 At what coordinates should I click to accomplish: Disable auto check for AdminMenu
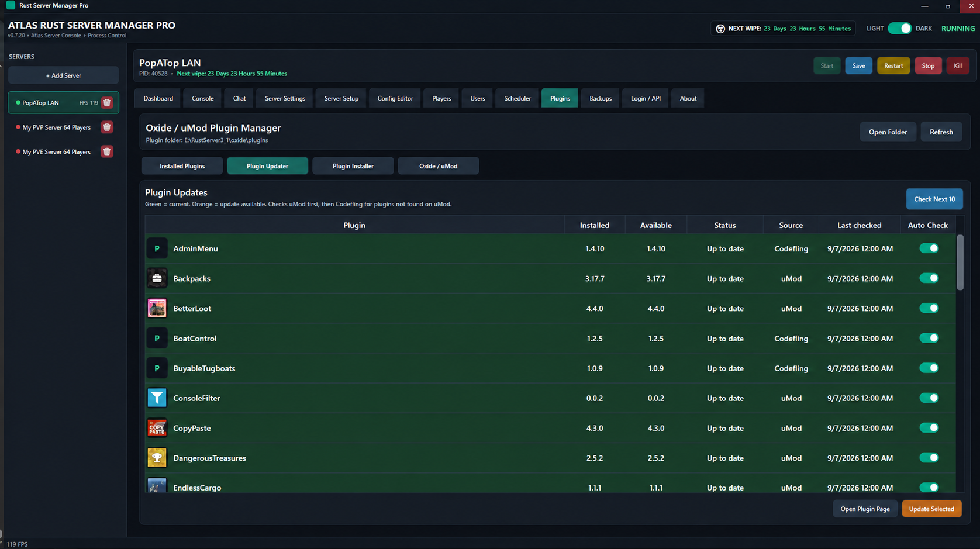pyautogui.click(x=929, y=248)
